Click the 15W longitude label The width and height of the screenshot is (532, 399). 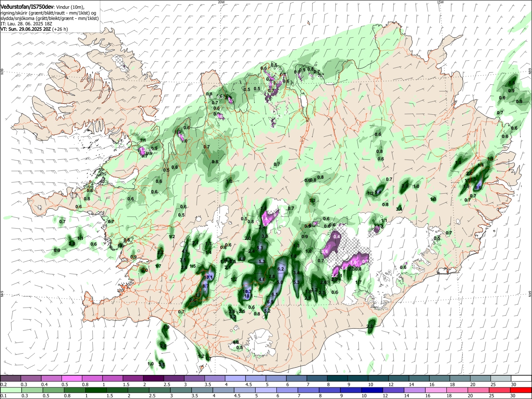tap(440, 2)
